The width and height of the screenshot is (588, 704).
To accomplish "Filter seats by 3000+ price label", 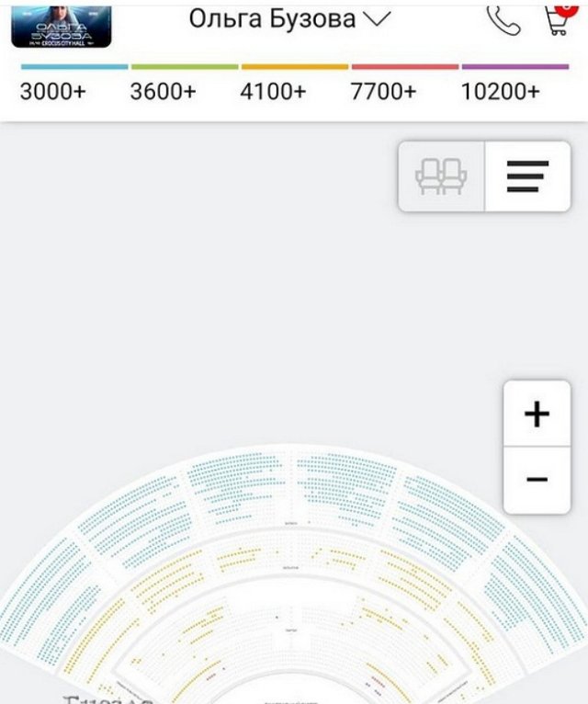I will pyautogui.click(x=52, y=92).
